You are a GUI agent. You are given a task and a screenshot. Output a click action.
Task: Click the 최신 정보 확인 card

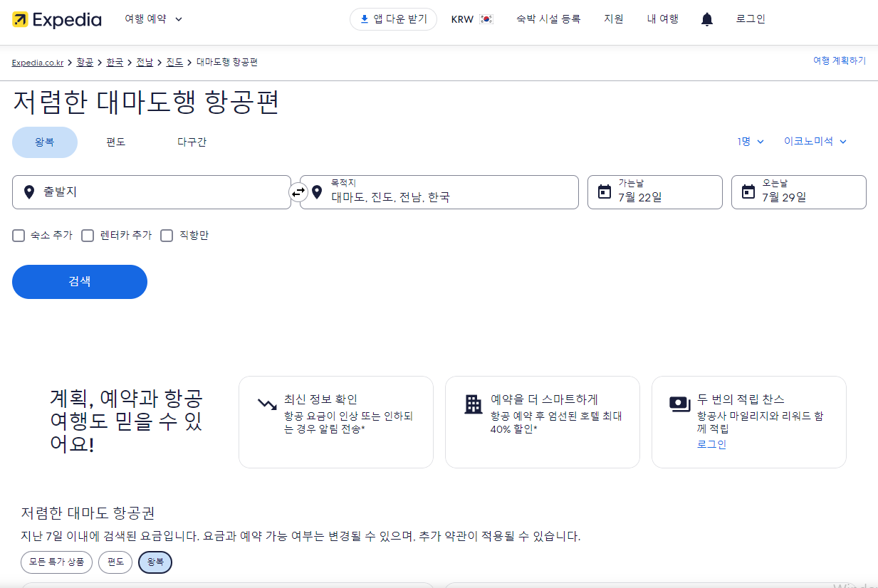[x=336, y=422]
